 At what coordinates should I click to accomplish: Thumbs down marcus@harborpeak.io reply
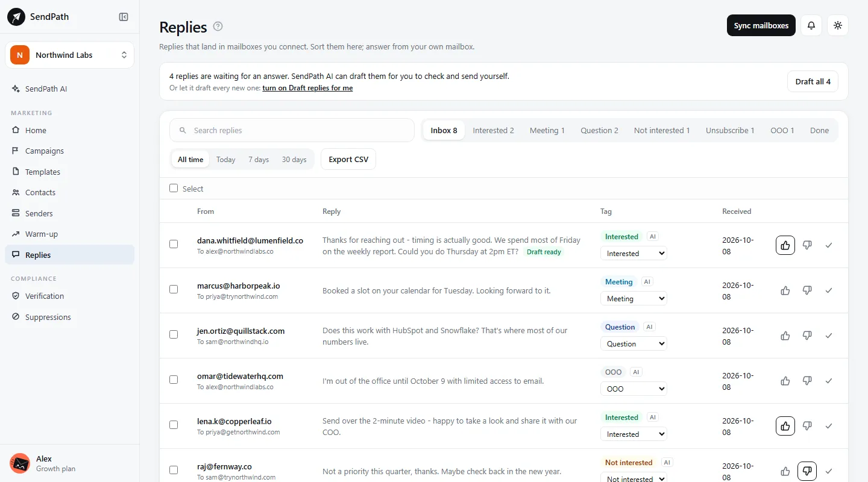[x=807, y=290]
